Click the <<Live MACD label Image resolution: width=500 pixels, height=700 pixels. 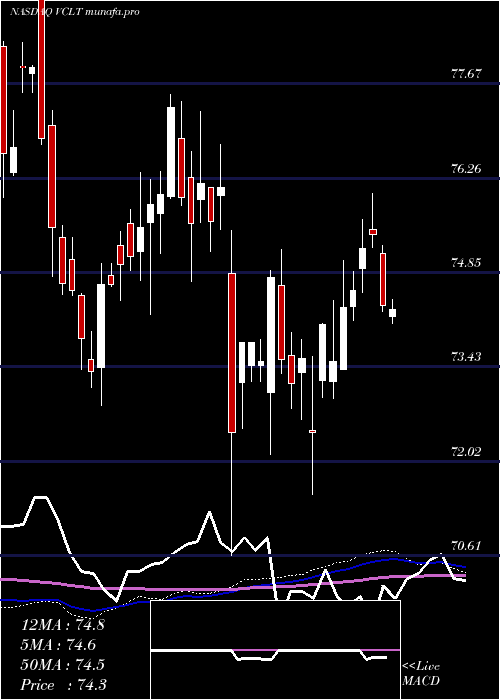pyautogui.click(x=421, y=674)
